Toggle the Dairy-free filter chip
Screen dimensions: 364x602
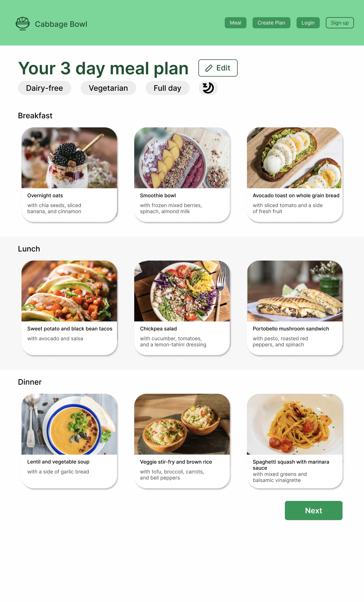[44, 88]
